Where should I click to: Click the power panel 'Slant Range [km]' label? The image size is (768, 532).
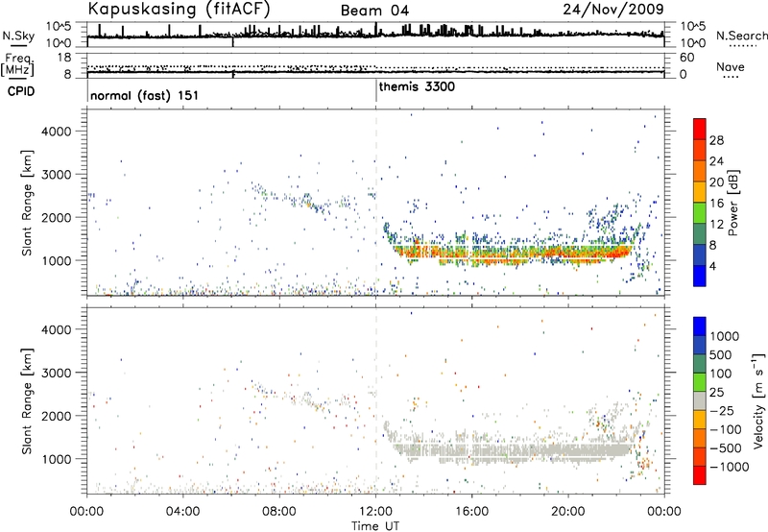click(x=27, y=203)
